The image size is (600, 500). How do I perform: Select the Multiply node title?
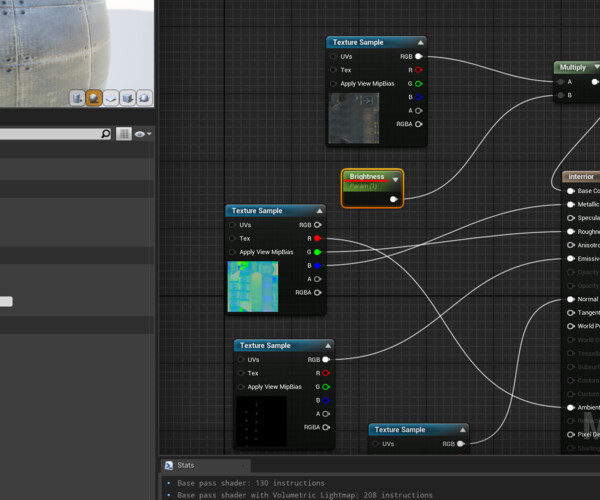coord(572,67)
